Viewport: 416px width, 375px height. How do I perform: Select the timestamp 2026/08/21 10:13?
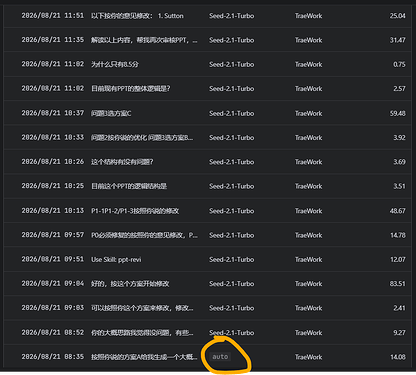point(53,211)
